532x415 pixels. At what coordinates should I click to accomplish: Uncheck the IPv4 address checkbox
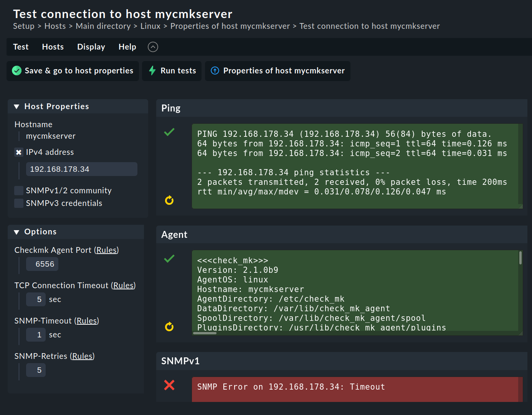19,152
